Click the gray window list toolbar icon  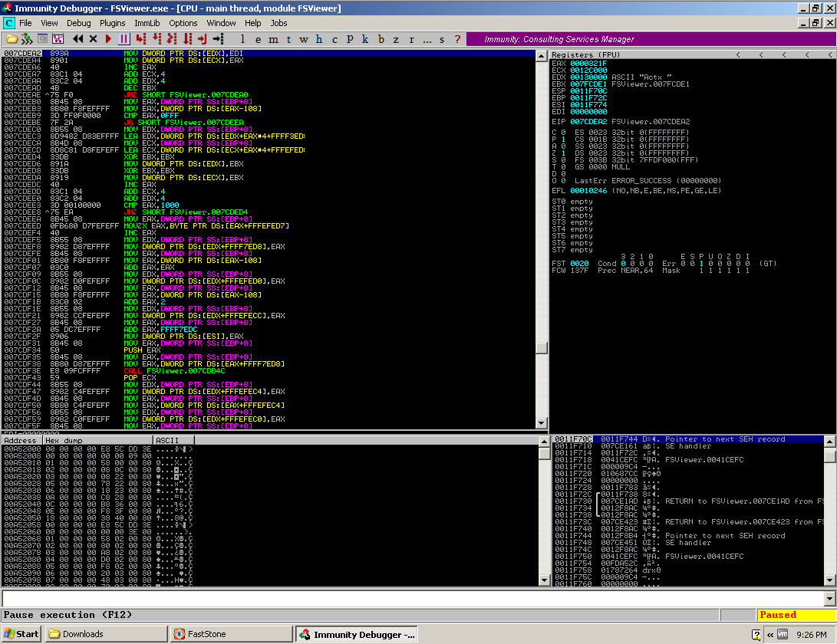click(42, 39)
